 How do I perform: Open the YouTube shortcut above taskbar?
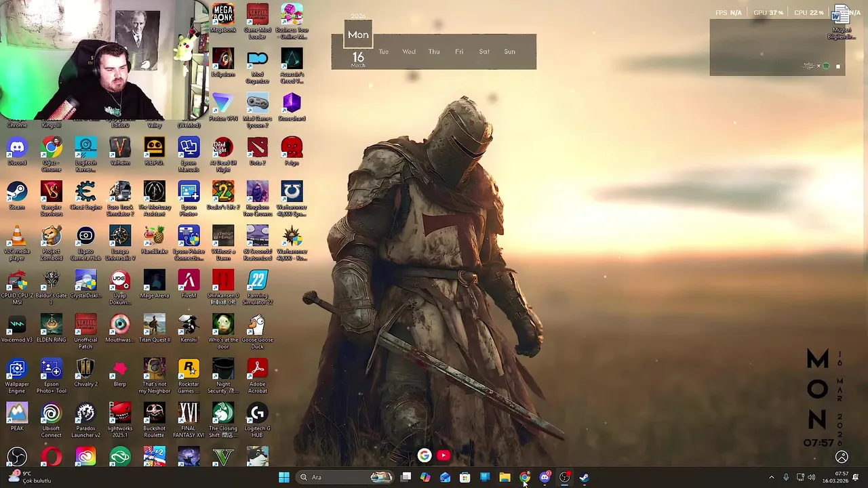pyautogui.click(x=443, y=455)
